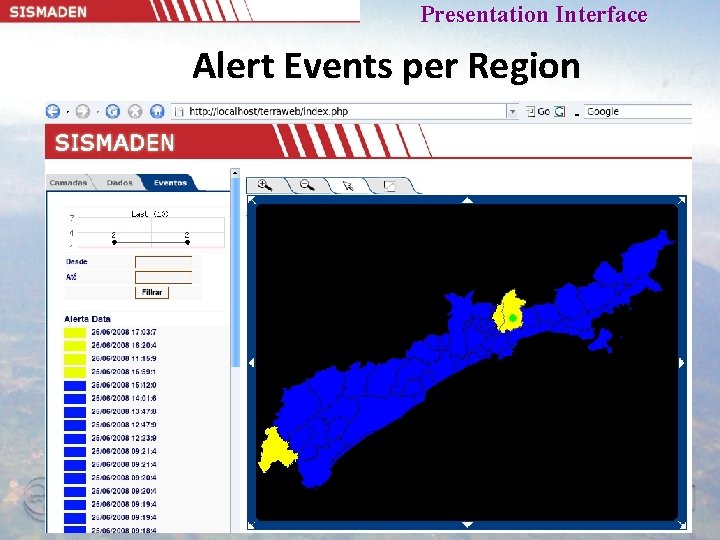Screen dimensions: 720x540
Task: Click scroll-up arrow of the events panel scrollbar
Action: 235,173
